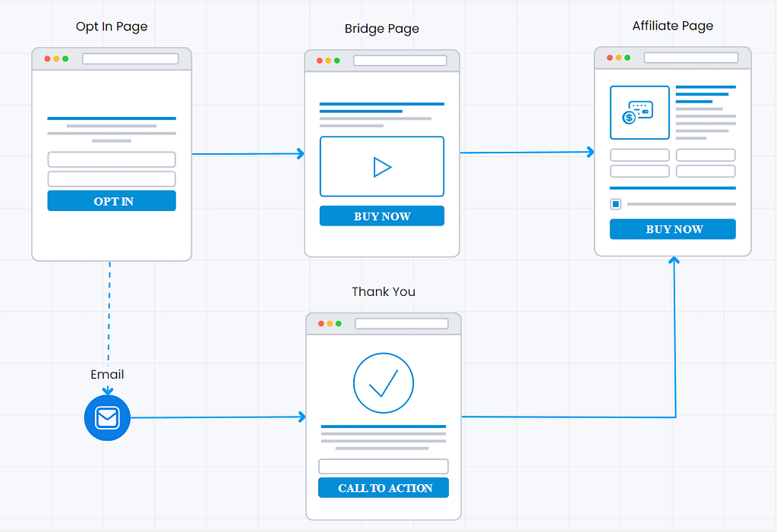The width and height of the screenshot is (777, 532).
Task: Click the second input field on Opt In Page
Action: [x=112, y=179]
